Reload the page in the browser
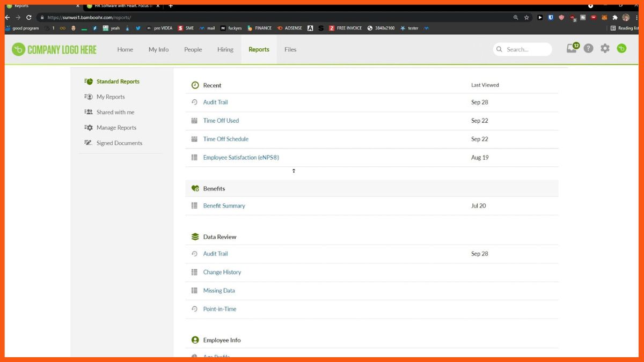644x362 pixels. (x=29, y=17)
